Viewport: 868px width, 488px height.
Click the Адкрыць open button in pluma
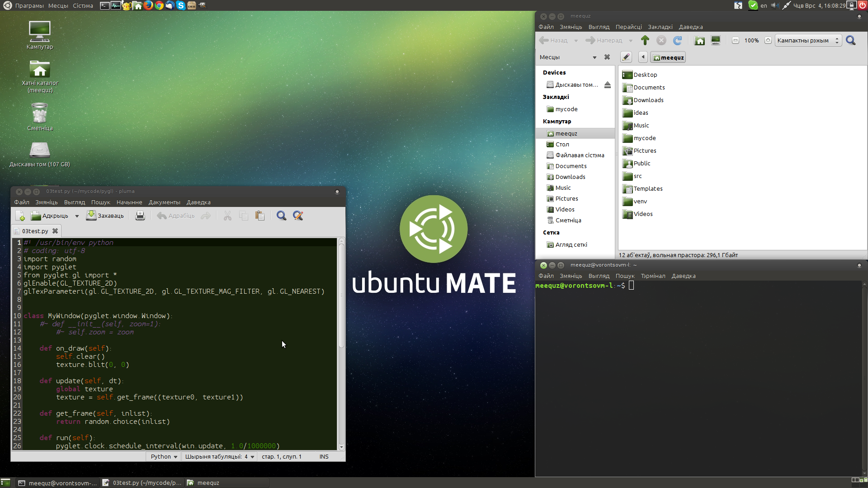[49, 216]
